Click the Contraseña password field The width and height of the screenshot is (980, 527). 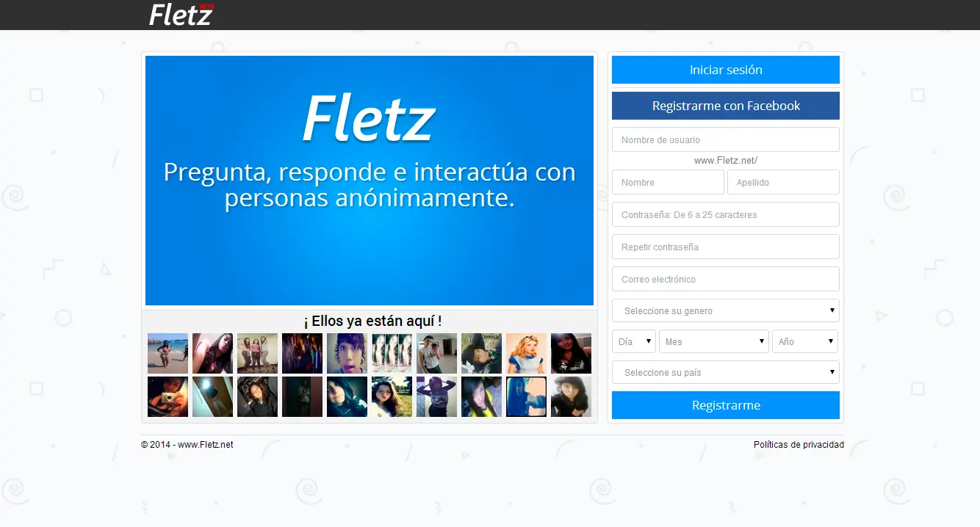click(726, 214)
